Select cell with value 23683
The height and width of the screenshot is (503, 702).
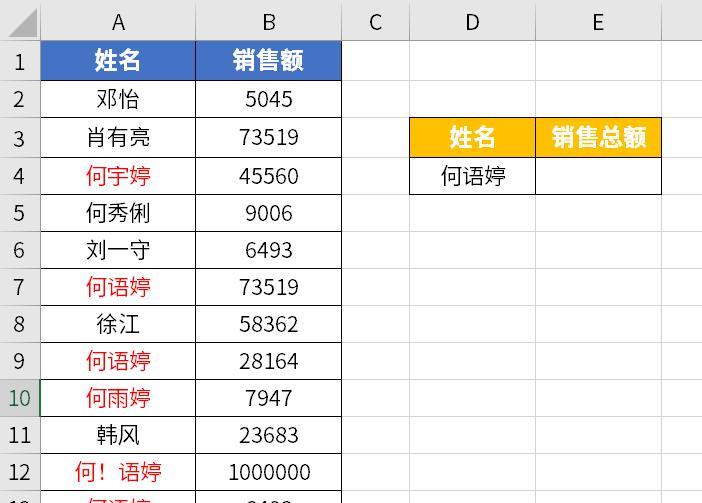[x=269, y=435]
